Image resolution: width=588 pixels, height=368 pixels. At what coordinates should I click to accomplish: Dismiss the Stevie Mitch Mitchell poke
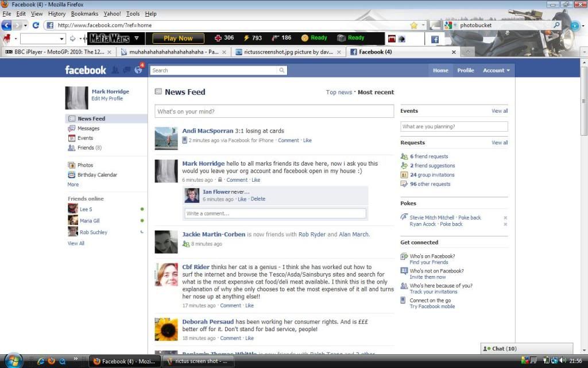pos(505,218)
